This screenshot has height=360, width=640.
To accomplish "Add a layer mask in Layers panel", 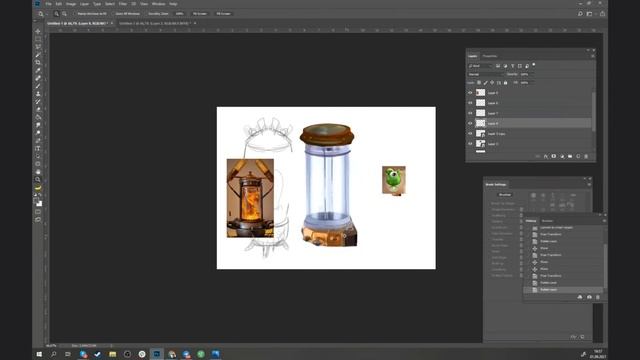I will coord(554,156).
